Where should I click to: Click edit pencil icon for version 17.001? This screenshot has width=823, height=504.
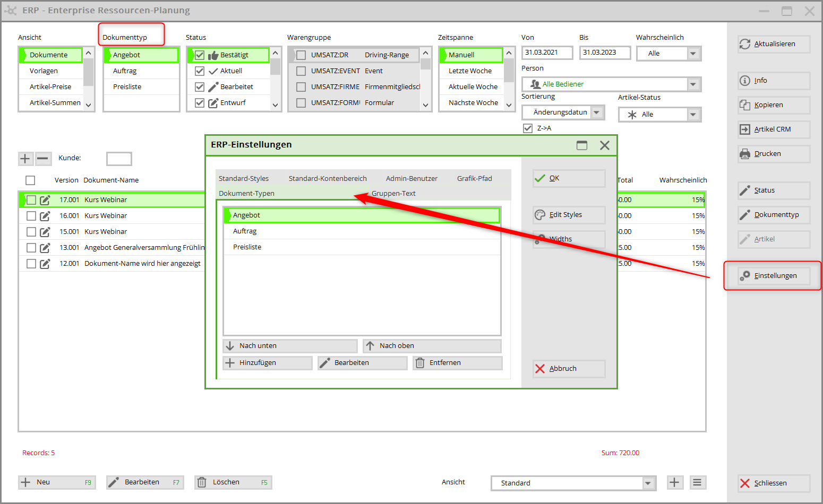[x=45, y=200]
